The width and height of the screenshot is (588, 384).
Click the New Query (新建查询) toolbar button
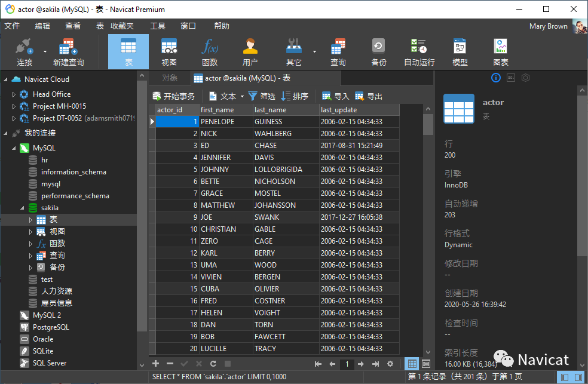[68, 52]
